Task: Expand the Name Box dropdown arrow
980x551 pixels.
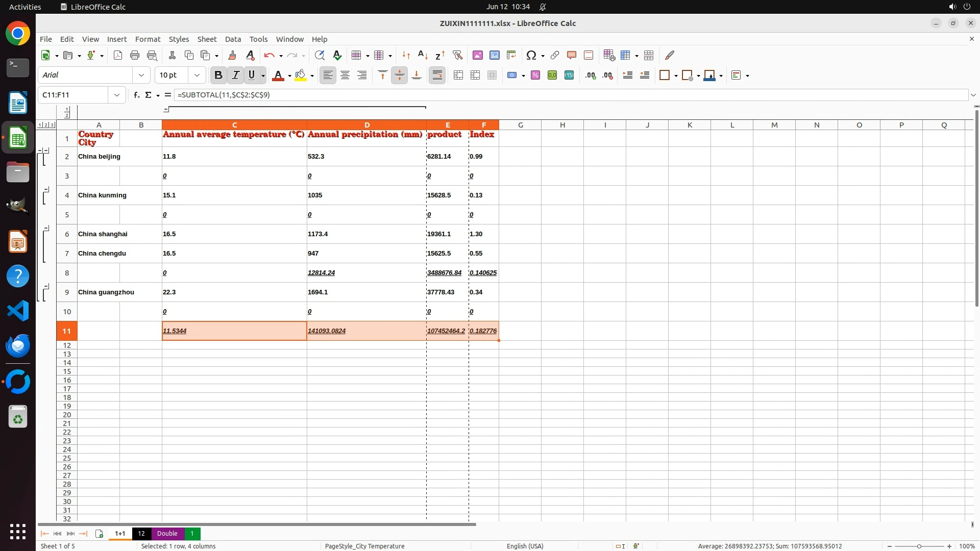Action: tap(117, 95)
